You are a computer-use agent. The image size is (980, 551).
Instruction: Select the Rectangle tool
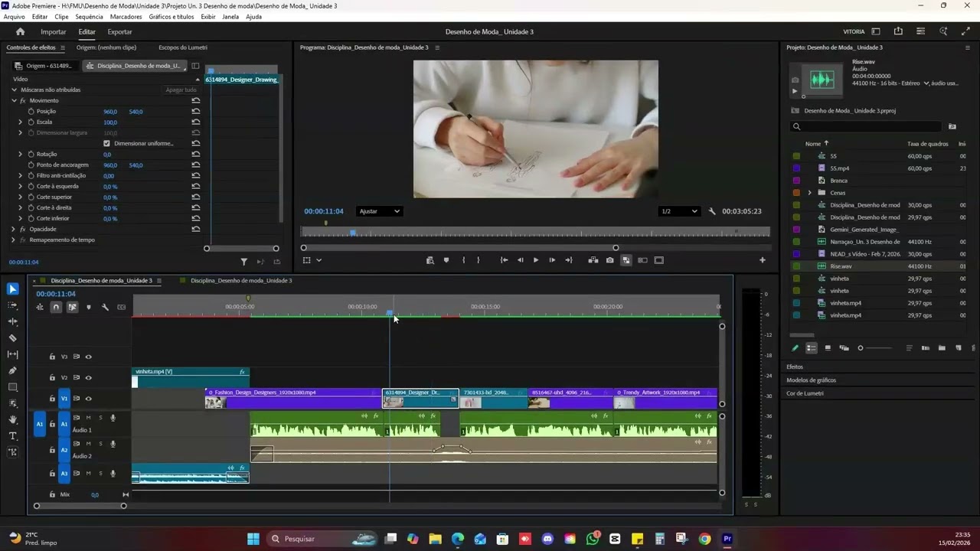pos(13,387)
